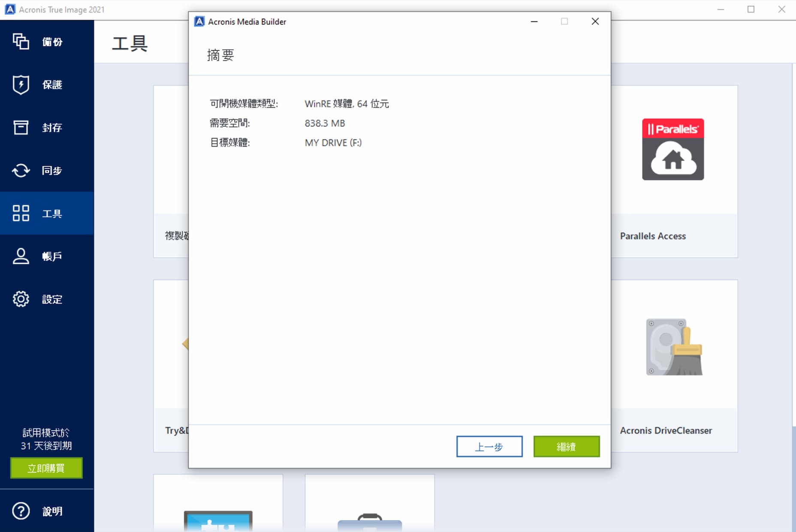The width and height of the screenshot is (796, 532).
Task: Click the Acronis Media Builder title logo
Action: (x=199, y=21)
